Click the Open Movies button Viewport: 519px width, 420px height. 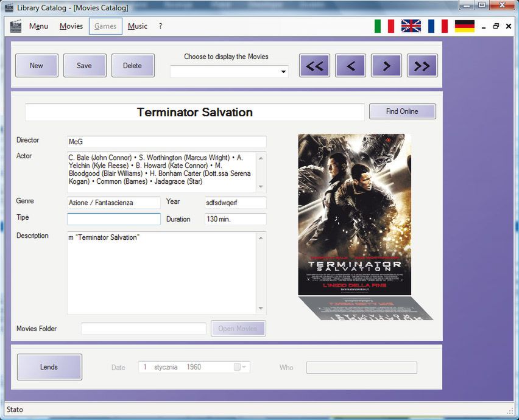tap(238, 329)
